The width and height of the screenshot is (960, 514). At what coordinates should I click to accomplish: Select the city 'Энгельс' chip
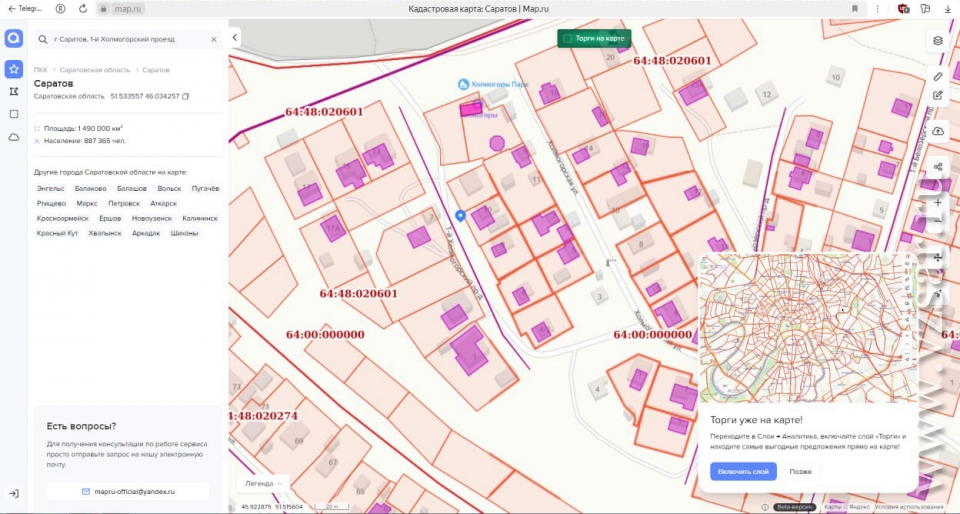pos(50,188)
